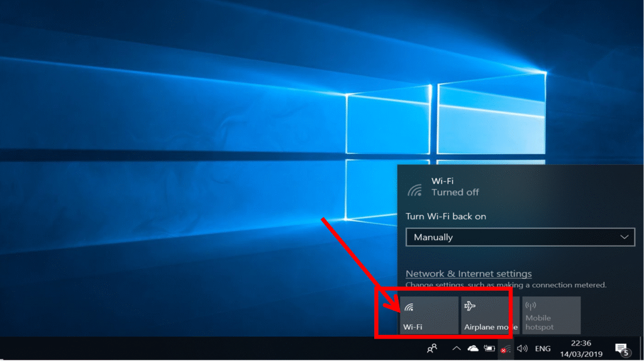The width and height of the screenshot is (644, 362).
Task: Open the volume speaker tray icon
Action: [522, 348]
